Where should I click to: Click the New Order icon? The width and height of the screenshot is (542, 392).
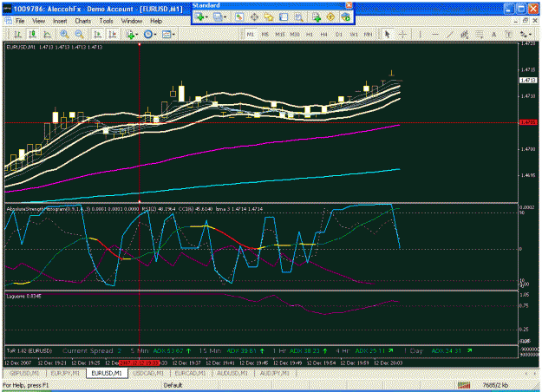(317, 16)
